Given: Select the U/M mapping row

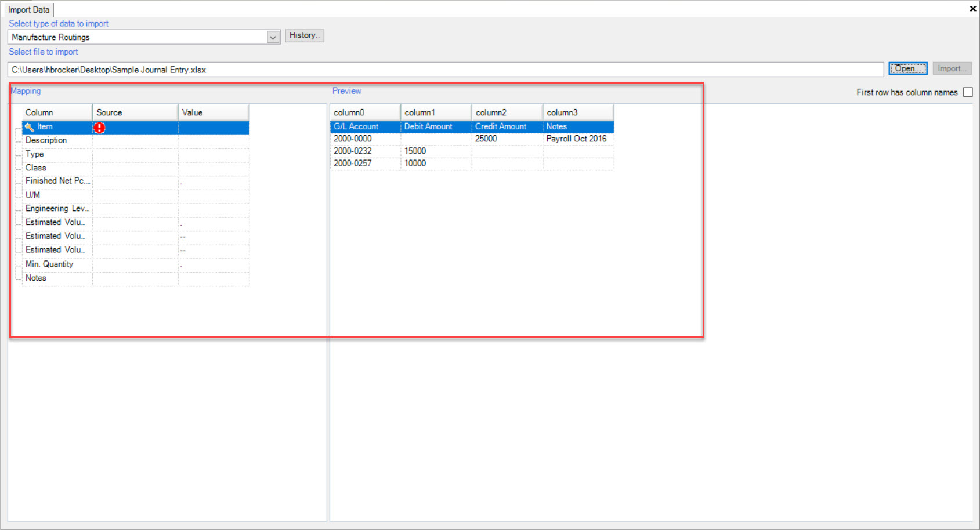Looking at the screenshot, I should 136,195.
